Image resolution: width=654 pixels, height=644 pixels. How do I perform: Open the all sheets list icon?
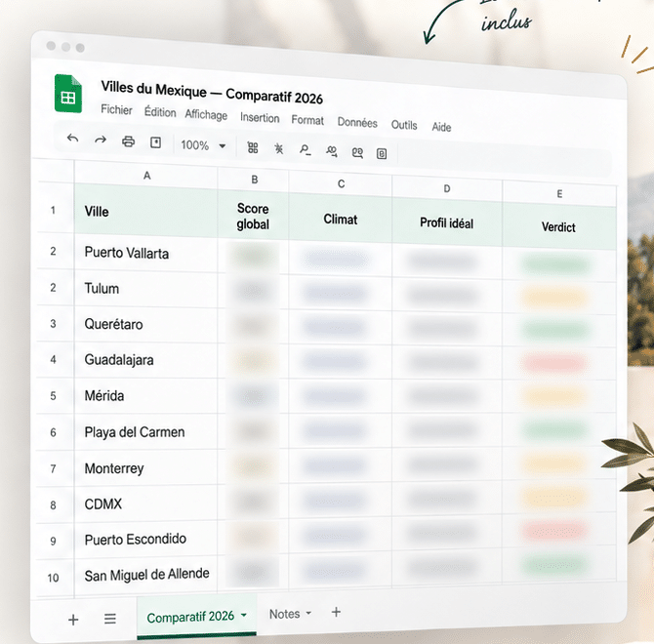110,619
